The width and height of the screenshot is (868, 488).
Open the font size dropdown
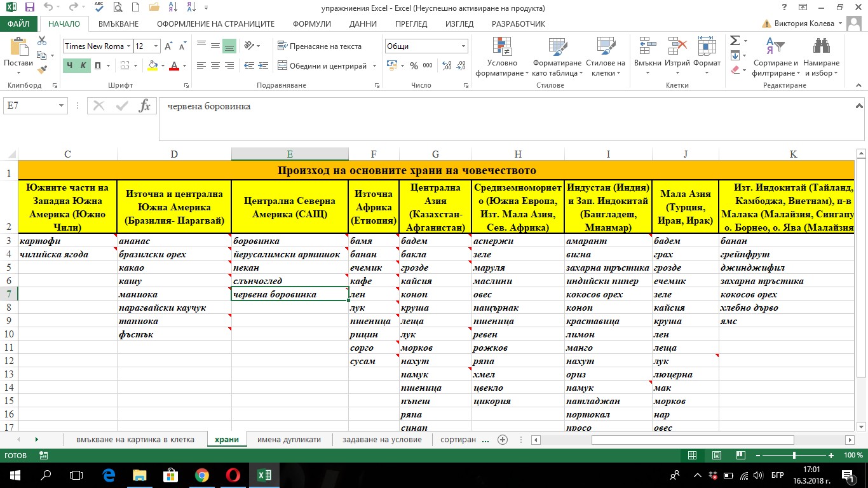point(156,46)
